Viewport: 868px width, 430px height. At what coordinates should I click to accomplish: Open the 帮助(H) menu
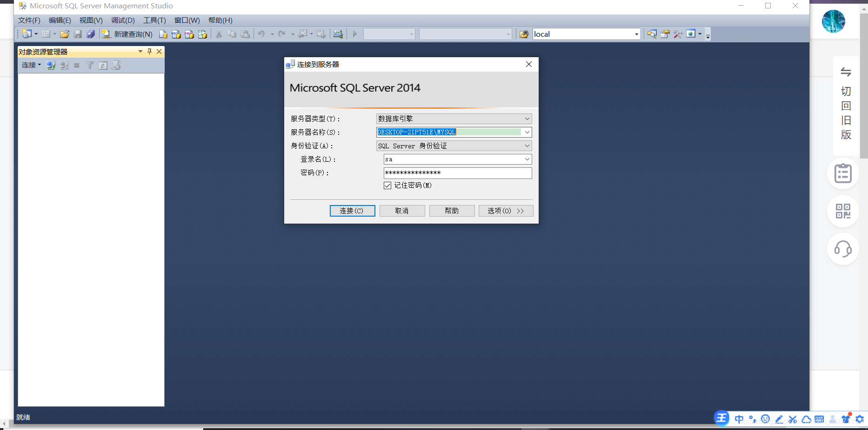point(220,20)
